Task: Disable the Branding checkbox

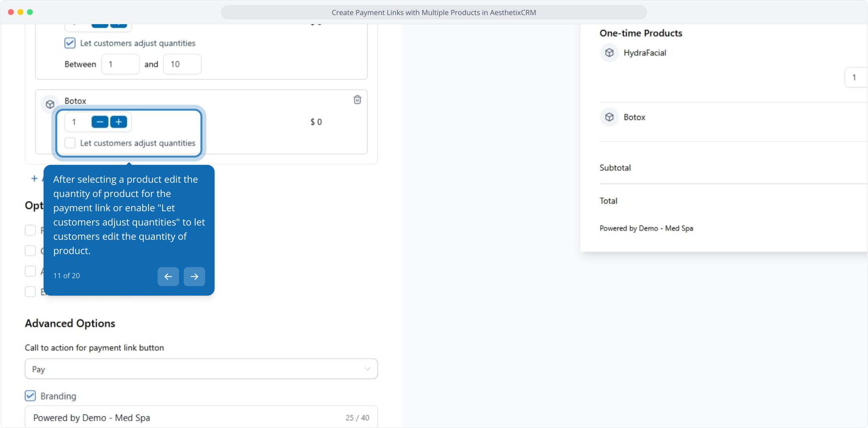Action: click(x=30, y=396)
